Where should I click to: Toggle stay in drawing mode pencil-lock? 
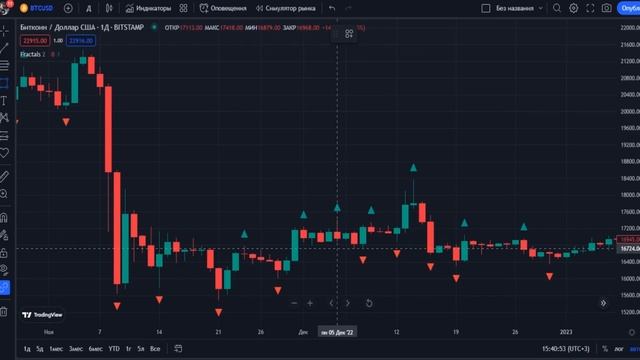tap(4, 235)
